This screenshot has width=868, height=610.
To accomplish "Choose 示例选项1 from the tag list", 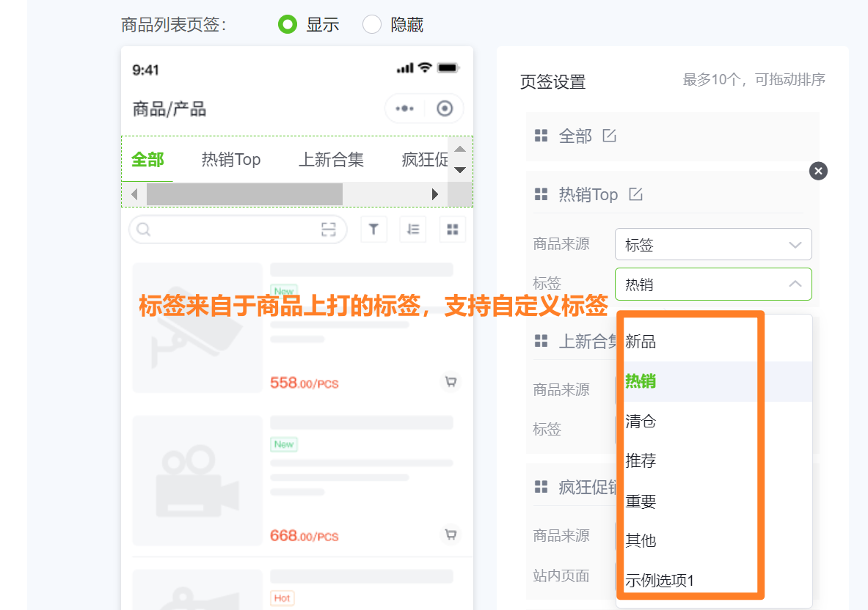I will coord(714,581).
